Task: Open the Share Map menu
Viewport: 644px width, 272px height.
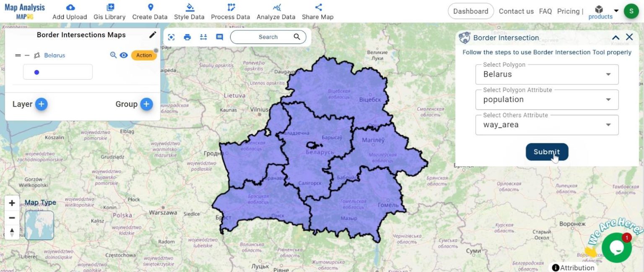Action: point(318,12)
